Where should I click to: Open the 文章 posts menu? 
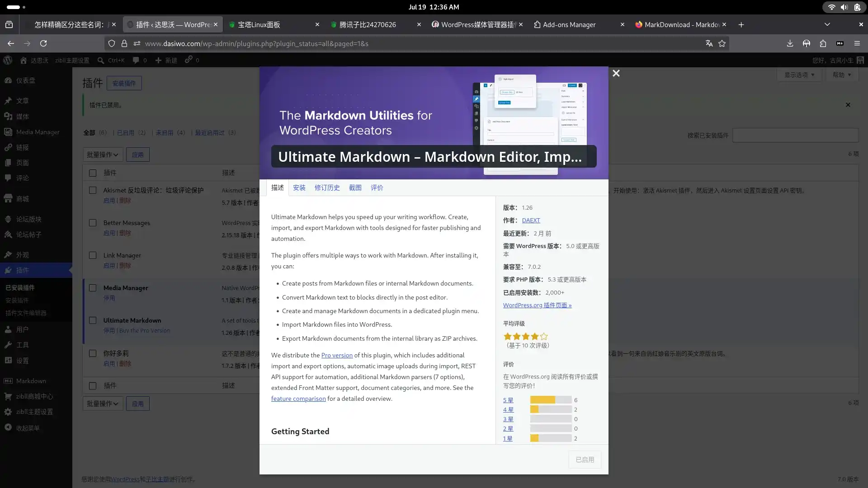click(36, 101)
